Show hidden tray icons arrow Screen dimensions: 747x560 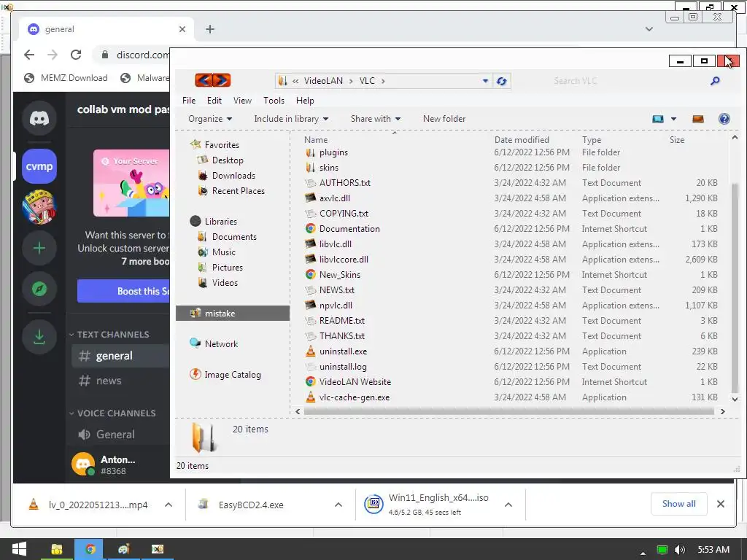pos(643,553)
